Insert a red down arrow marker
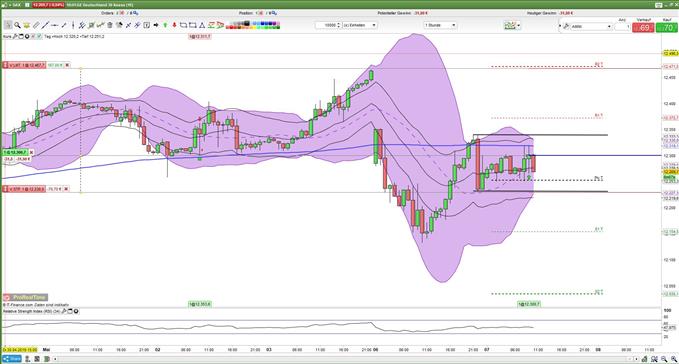 click(x=175, y=25)
